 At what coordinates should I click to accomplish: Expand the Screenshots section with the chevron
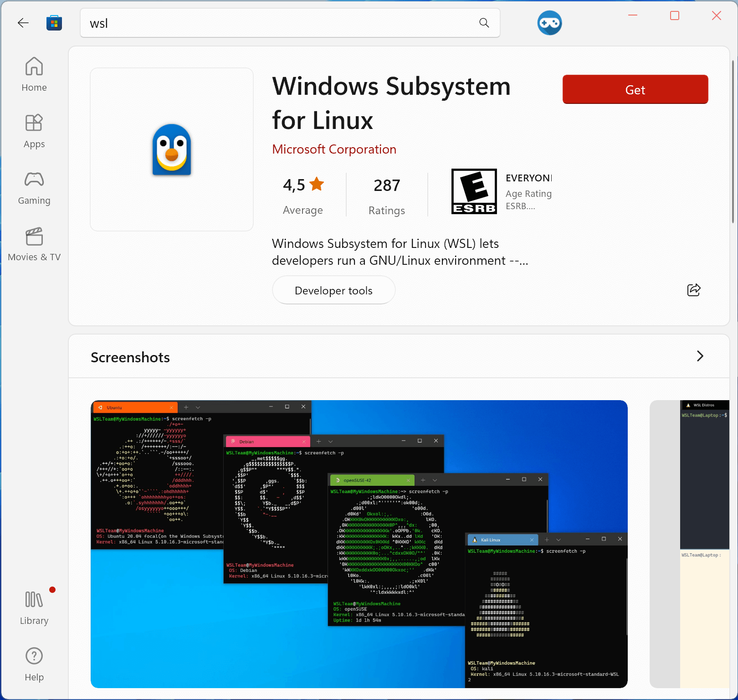[700, 356]
